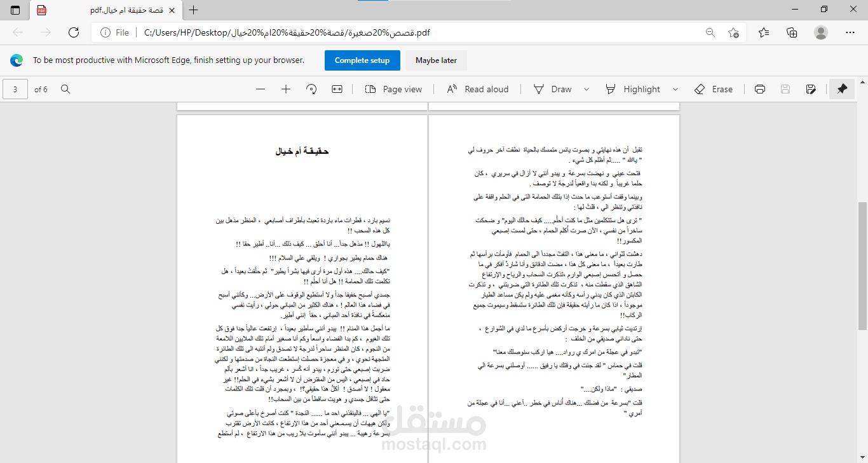The height and width of the screenshot is (463, 868).
Task: Click the Save icon
Action: [785, 89]
